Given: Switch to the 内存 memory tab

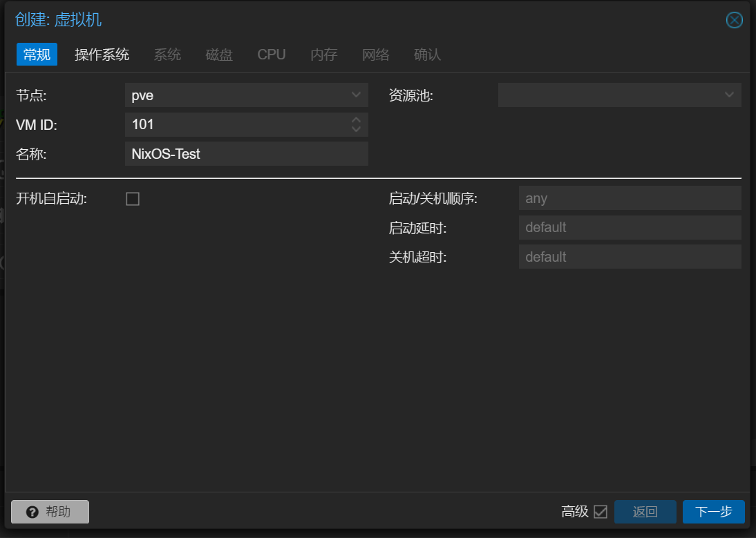Looking at the screenshot, I should point(323,55).
